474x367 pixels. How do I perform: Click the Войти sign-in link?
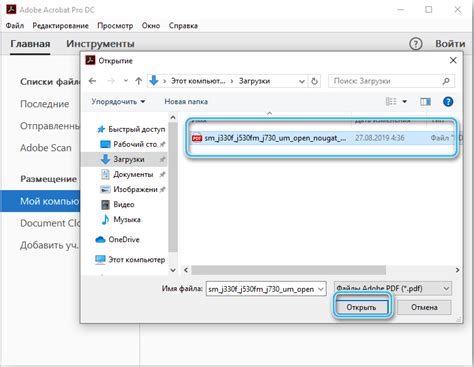tap(450, 44)
